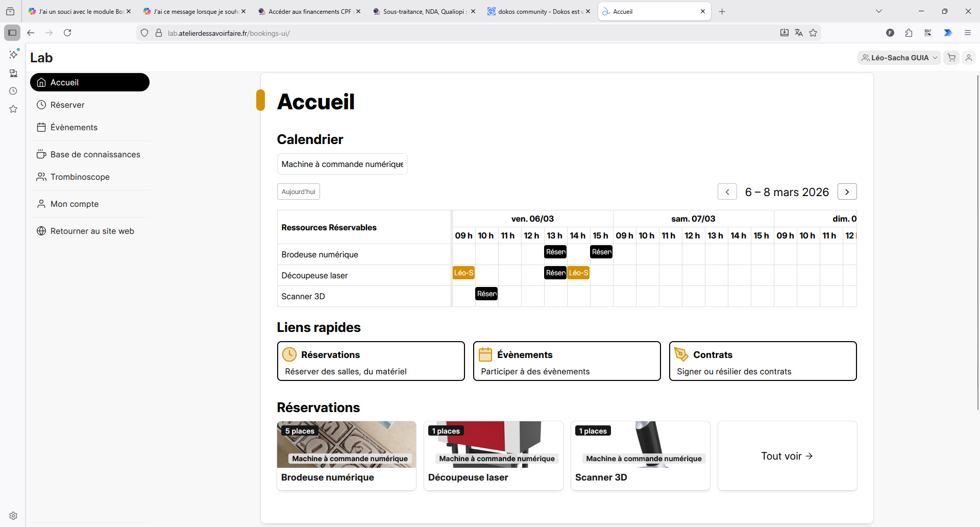This screenshot has height=527, width=980.
Task: Open the browser translate page icon
Action: pos(799,33)
